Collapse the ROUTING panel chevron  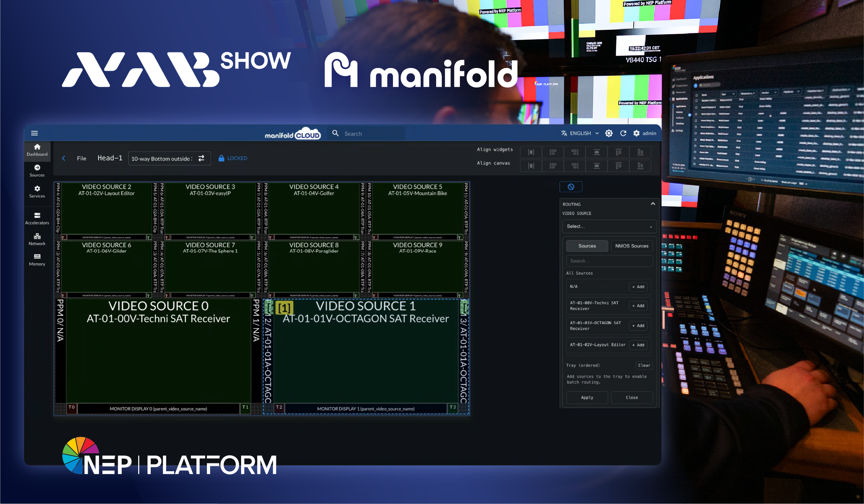pos(653,204)
